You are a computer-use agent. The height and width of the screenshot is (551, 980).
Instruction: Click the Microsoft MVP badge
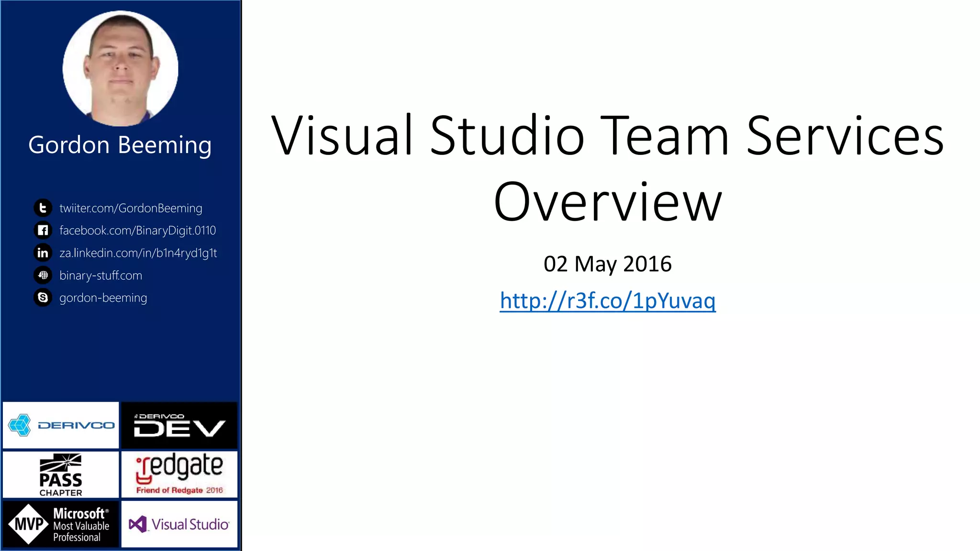coord(61,524)
